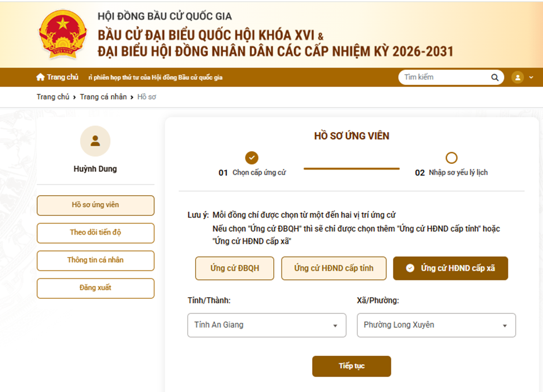Go to Thông tin cá nhân section

(95, 260)
